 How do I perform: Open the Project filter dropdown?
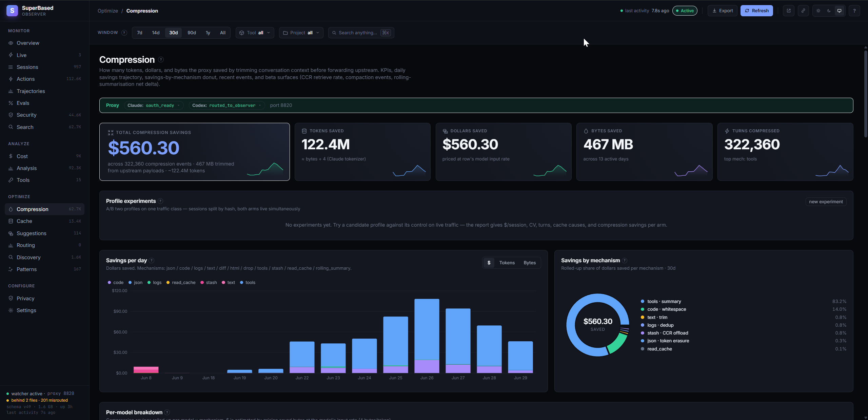pos(301,33)
